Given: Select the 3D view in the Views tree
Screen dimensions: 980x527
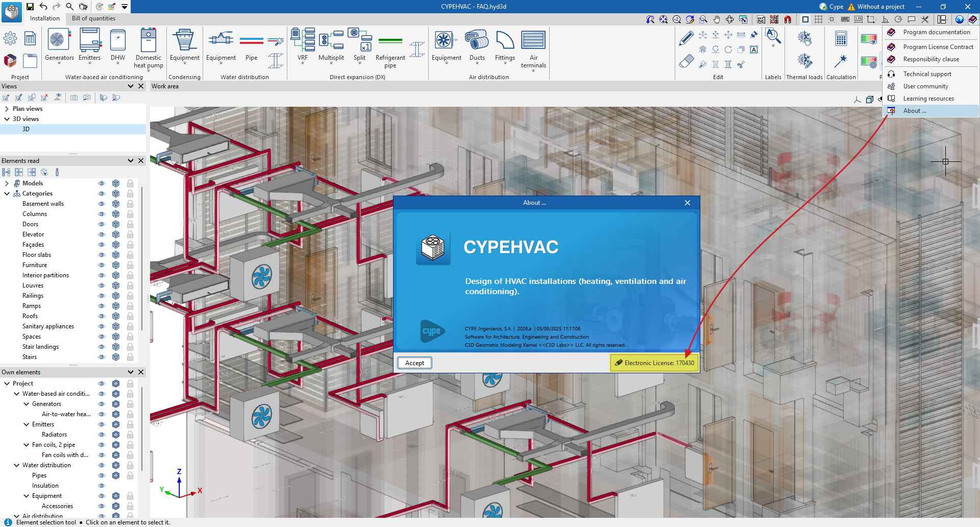Looking at the screenshot, I should click(26, 129).
